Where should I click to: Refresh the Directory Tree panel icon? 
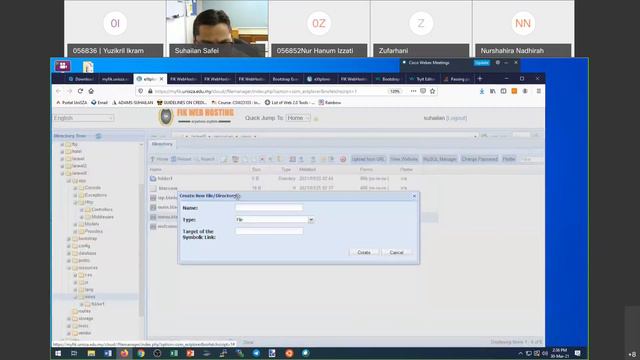tap(98, 136)
